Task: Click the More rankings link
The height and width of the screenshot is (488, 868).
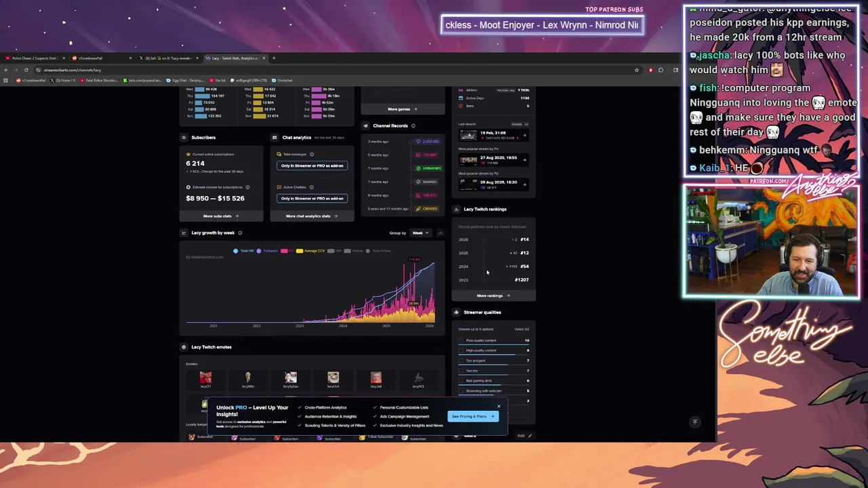Action: 493,296
